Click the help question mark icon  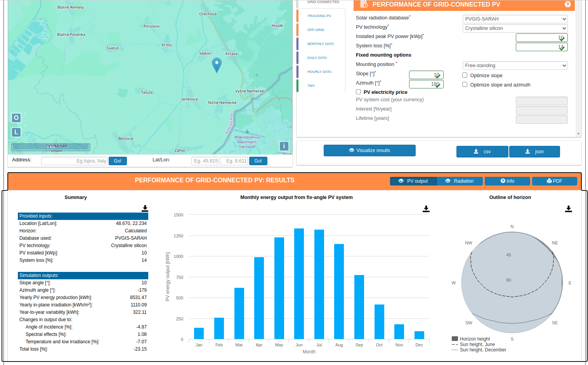(x=567, y=5)
